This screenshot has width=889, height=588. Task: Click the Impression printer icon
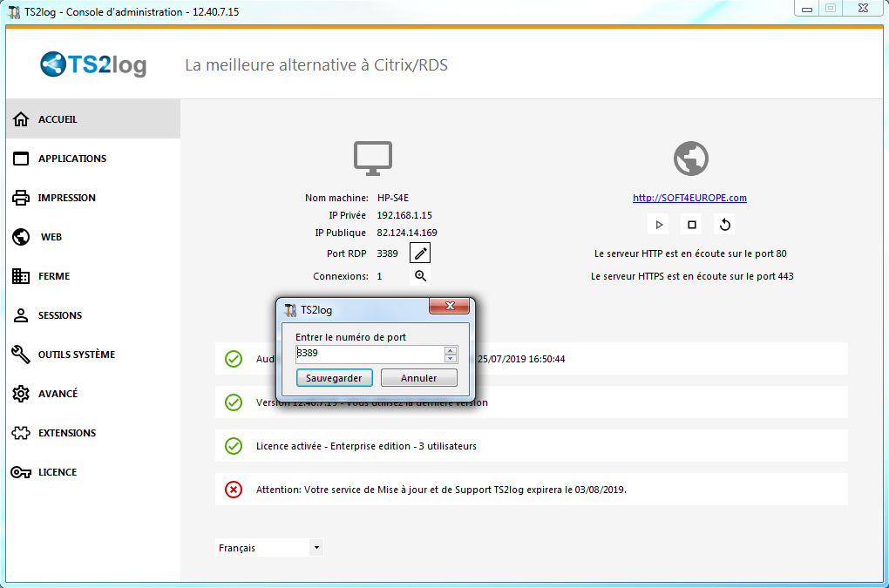21,198
